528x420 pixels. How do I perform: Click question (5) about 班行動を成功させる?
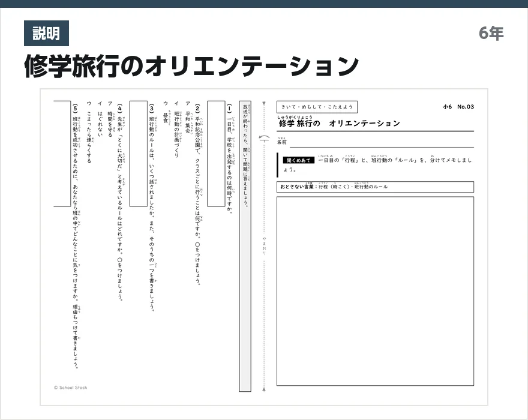pyautogui.click(x=76, y=236)
